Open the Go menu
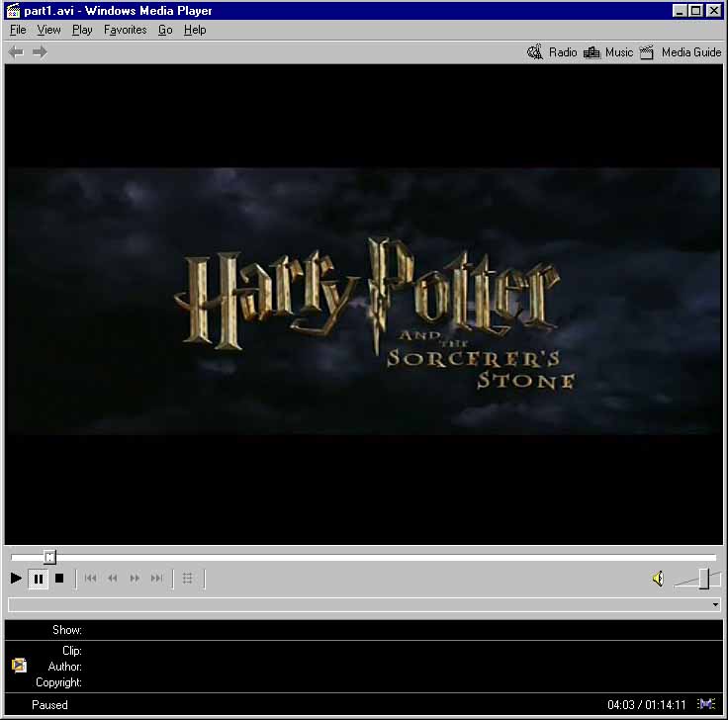728x720 pixels. tap(165, 30)
